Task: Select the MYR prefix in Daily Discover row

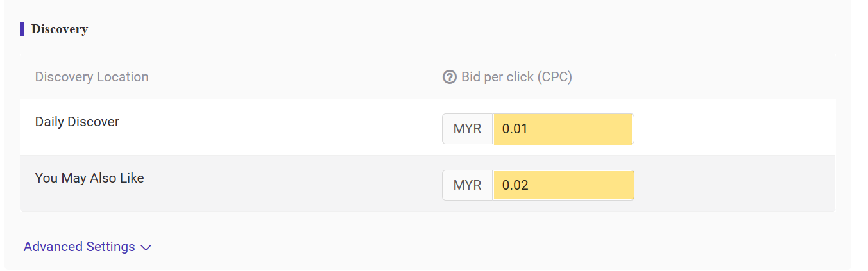Action: point(467,129)
